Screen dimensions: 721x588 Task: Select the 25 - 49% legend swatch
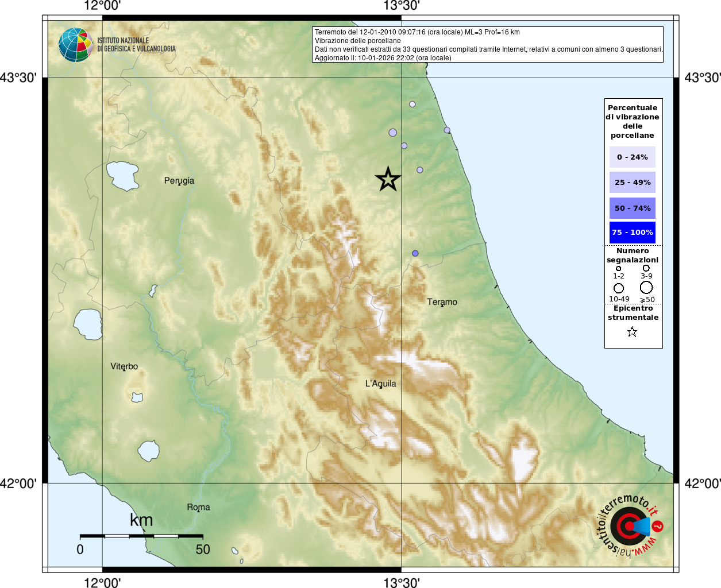coord(632,183)
